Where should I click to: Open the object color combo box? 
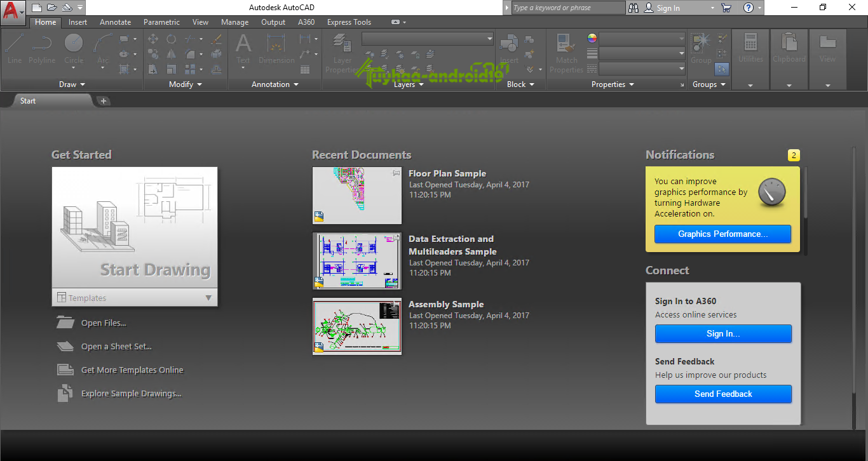642,38
